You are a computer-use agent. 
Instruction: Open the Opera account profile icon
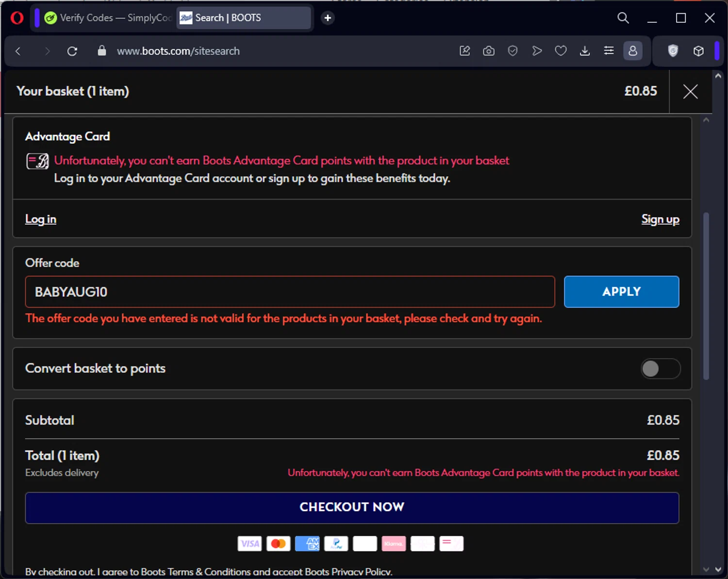[x=633, y=50]
